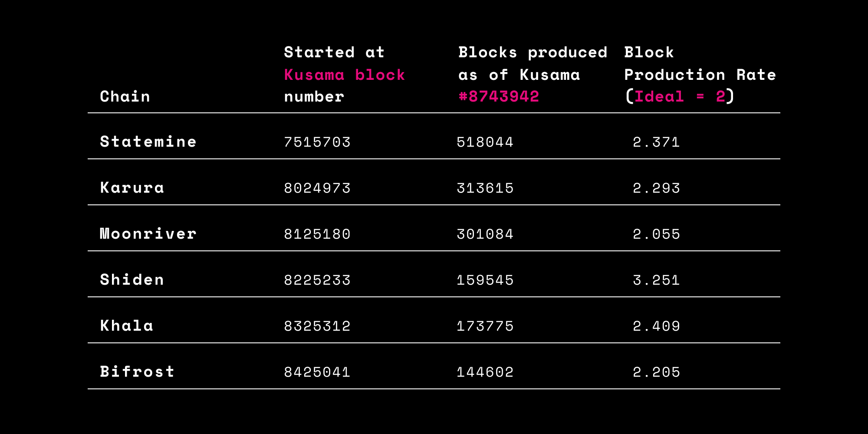The height and width of the screenshot is (434, 868).
Task: Select Karura's blocks produced value 313615
Action: tap(485, 188)
